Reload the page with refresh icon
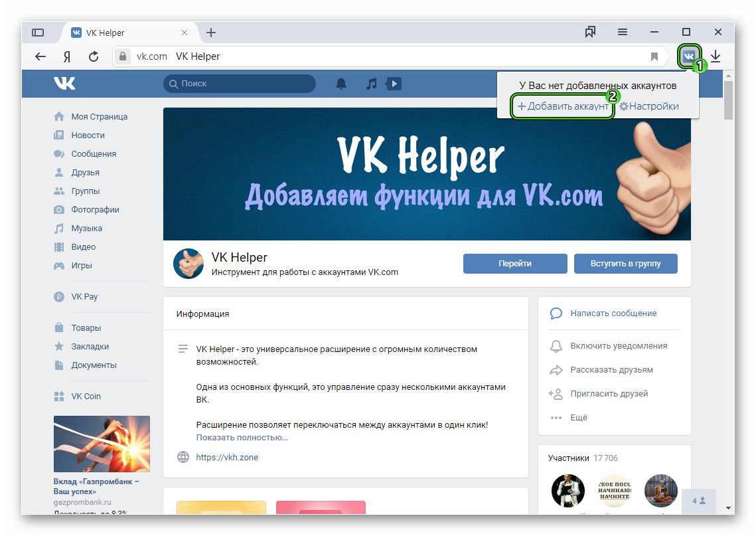Viewport: 756px width, 536px height. pos(94,56)
